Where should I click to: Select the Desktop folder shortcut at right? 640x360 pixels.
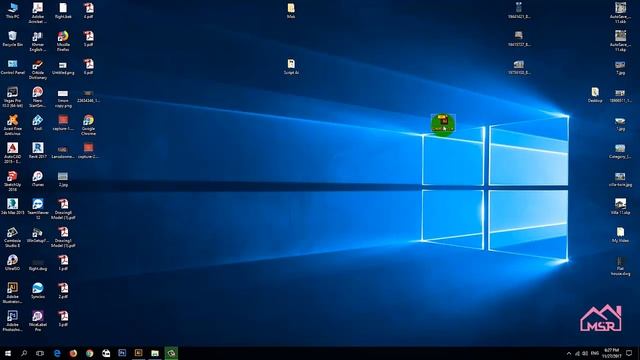pyautogui.click(x=595, y=95)
